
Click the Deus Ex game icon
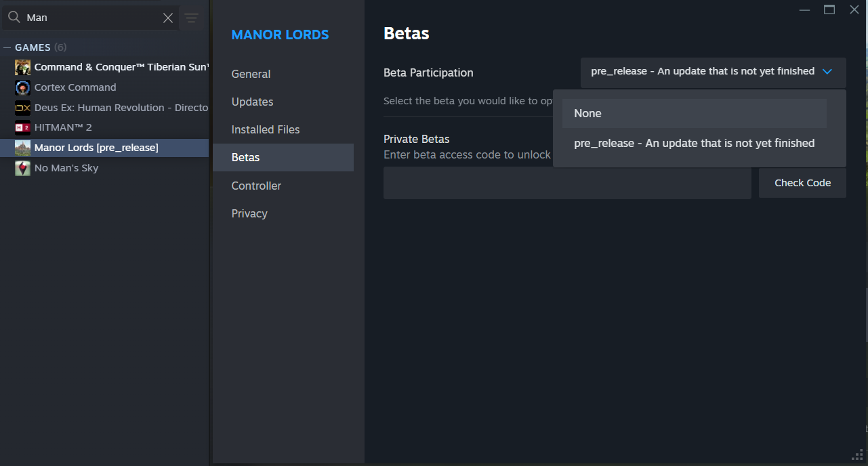click(23, 108)
